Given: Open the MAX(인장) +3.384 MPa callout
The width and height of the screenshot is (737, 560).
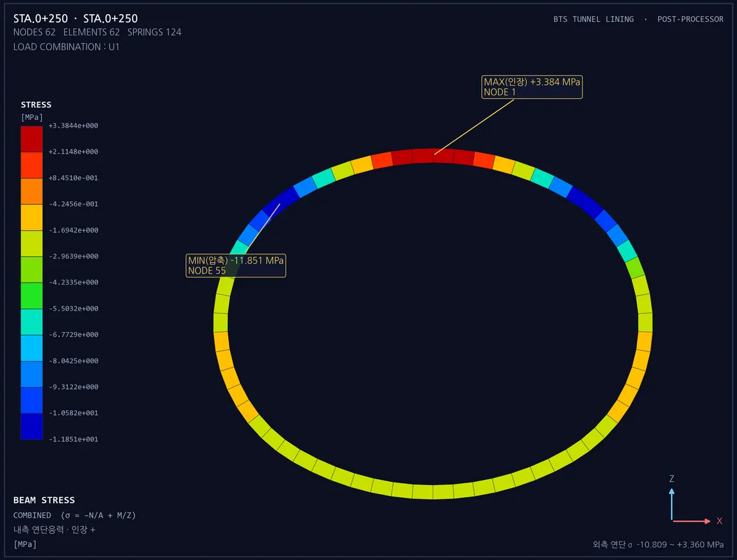Looking at the screenshot, I should pyautogui.click(x=531, y=87).
